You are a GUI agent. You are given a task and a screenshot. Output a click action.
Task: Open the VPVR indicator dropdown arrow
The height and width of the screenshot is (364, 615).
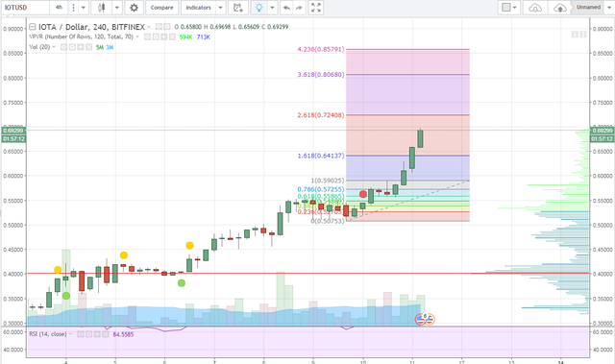click(137, 36)
